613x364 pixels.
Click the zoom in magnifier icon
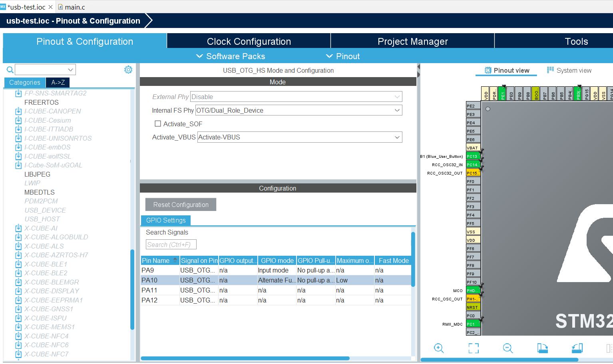[x=439, y=348]
